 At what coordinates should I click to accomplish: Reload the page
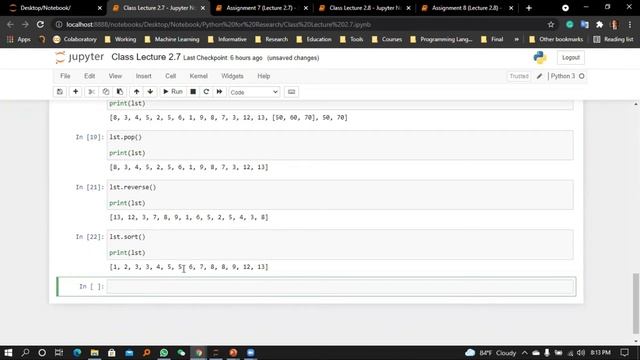[x=40, y=24]
